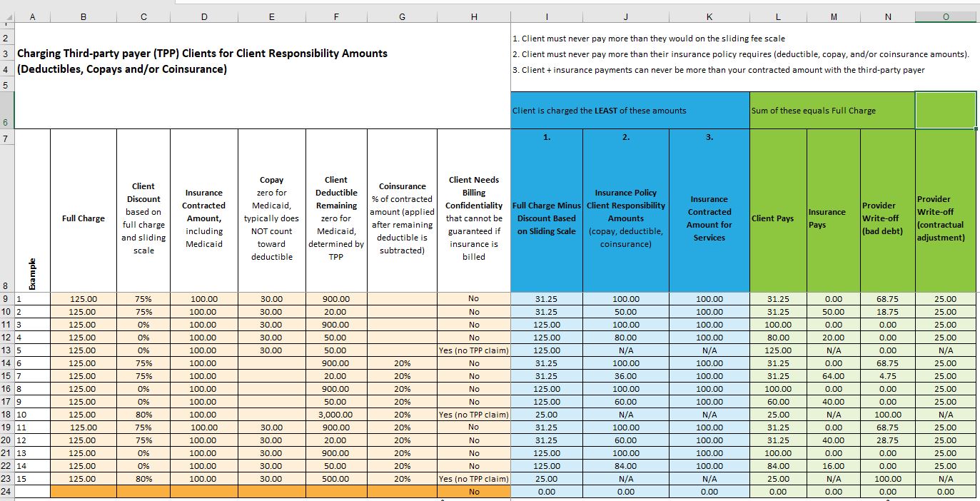Click the '(Deductibles, Copays and/or Coinsurance)' subtitle

pyautogui.click(x=121, y=69)
